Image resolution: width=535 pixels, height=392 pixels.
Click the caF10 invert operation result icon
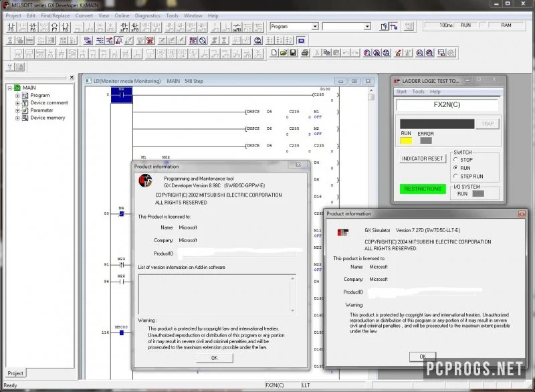pos(237,27)
